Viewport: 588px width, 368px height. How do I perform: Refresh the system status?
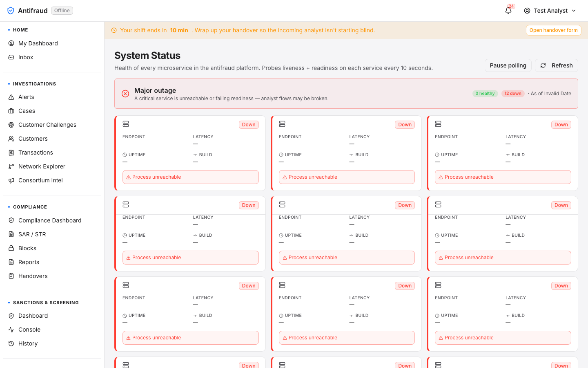(x=556, y=65)
